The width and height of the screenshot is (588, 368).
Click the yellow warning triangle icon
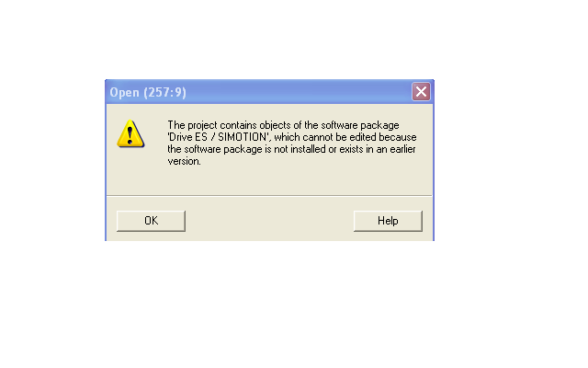[130, 133]
